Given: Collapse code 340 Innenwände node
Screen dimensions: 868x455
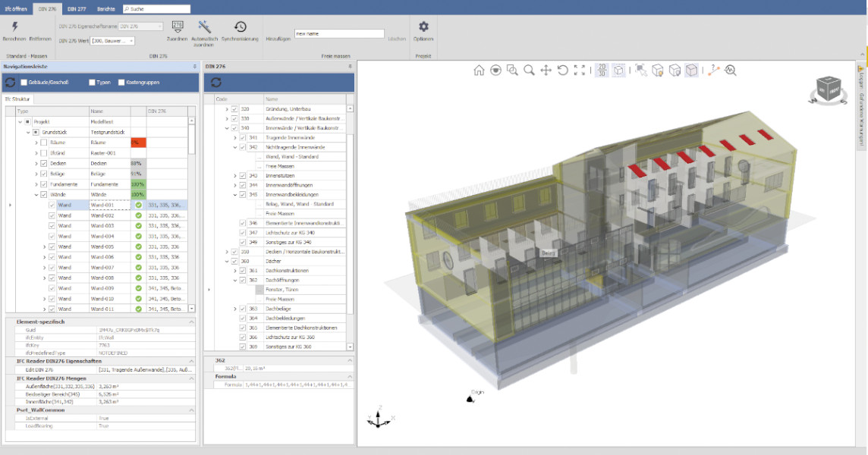Looking at the screenshot, I should 227,128.
